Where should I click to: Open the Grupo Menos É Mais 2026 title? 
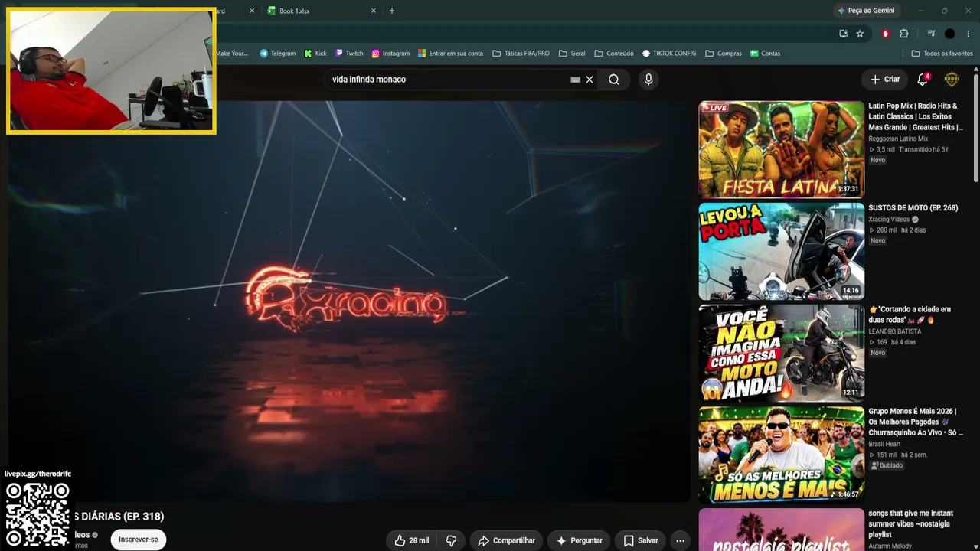(x=916, y=422)
